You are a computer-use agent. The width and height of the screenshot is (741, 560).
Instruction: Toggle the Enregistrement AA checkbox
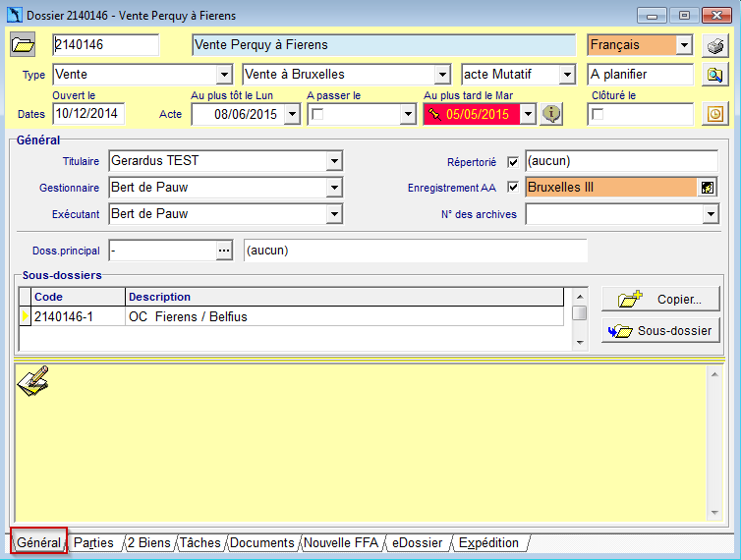513,187
